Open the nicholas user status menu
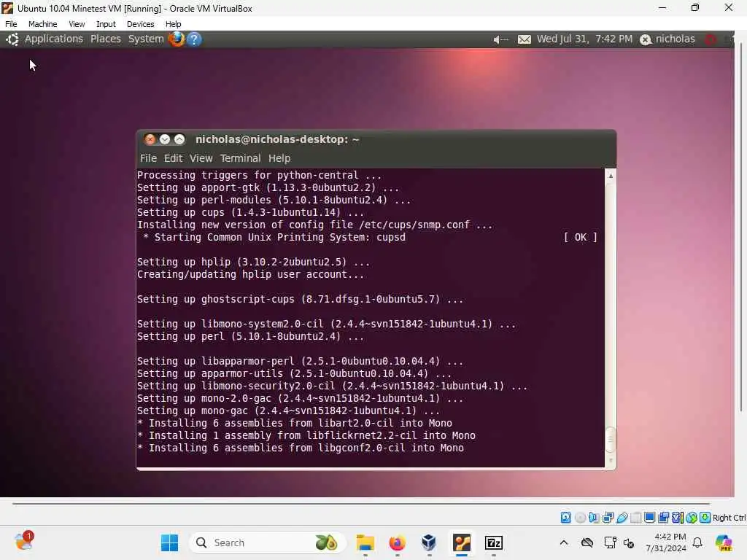Viewport: 747px width, 560px height. 667,39
